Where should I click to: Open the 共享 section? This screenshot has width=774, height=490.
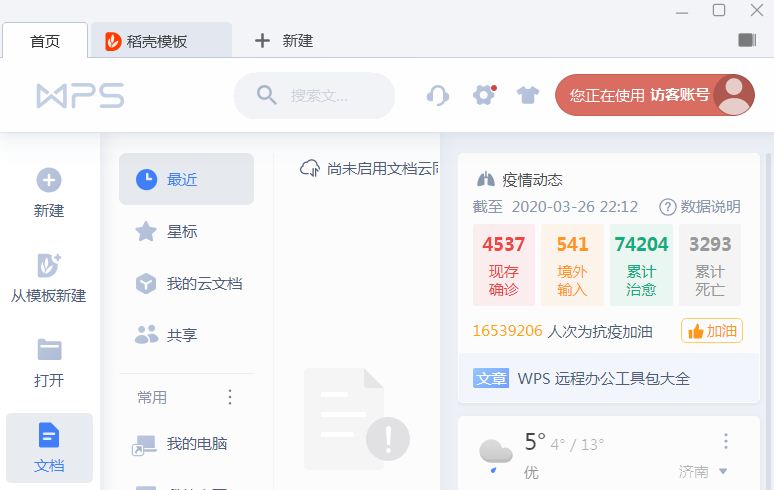187,336
